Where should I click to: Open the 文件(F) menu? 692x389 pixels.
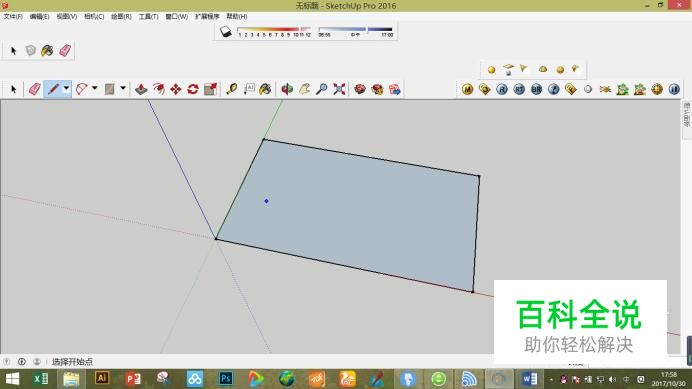click(13, 16)
